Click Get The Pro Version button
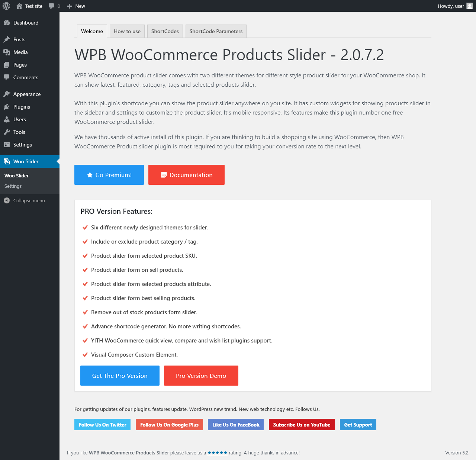476x460 pixels. [x=120, y=376]
